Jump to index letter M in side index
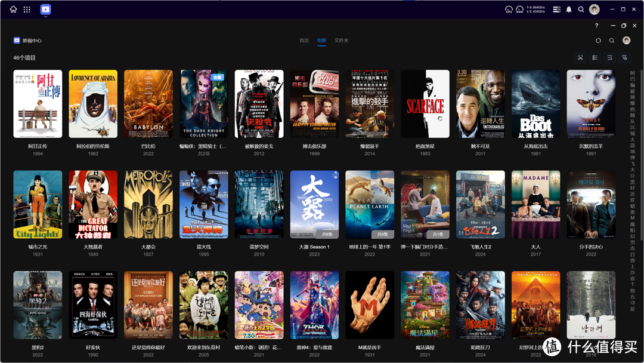Viewport: 644px width, 363px height. click(633, 218)
